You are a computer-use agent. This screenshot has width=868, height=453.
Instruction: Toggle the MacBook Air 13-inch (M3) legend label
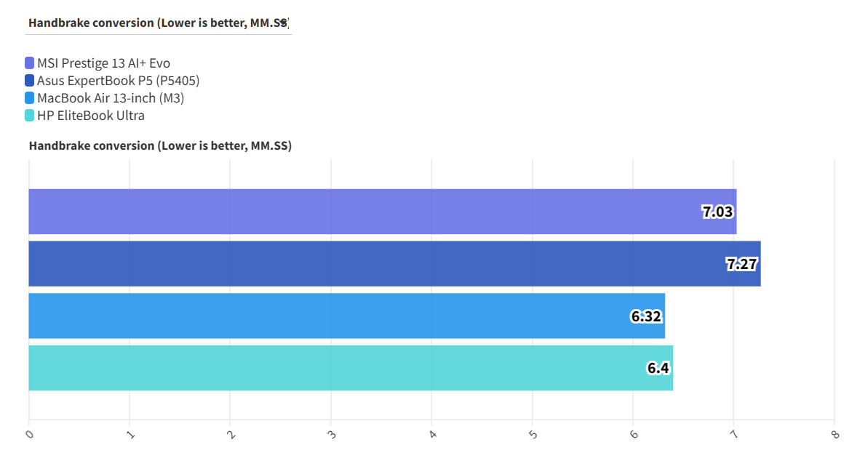click(111, 98)
